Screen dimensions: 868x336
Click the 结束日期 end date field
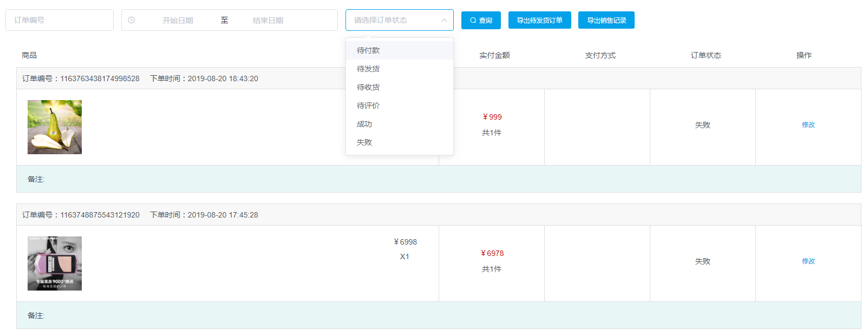point(267,21)
